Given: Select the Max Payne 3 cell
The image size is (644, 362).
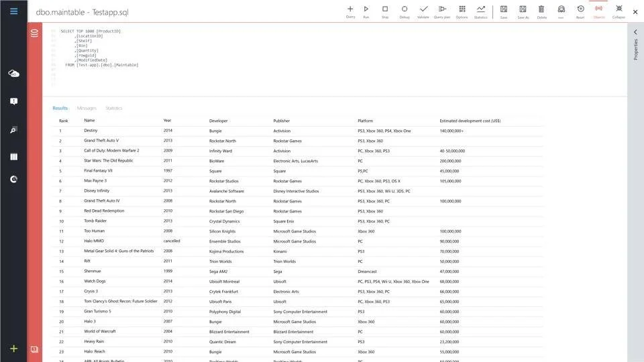Looking at the screenshot, I should [95, 180].
